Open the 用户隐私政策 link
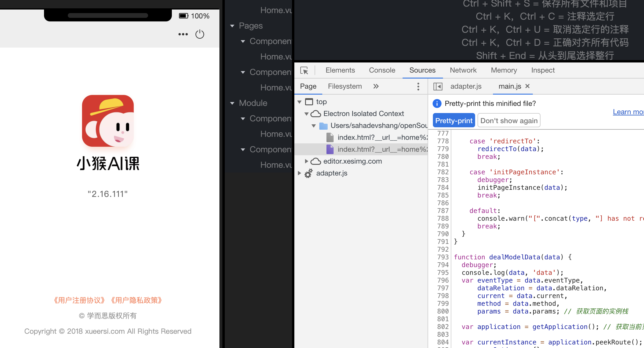 point(136,300)
